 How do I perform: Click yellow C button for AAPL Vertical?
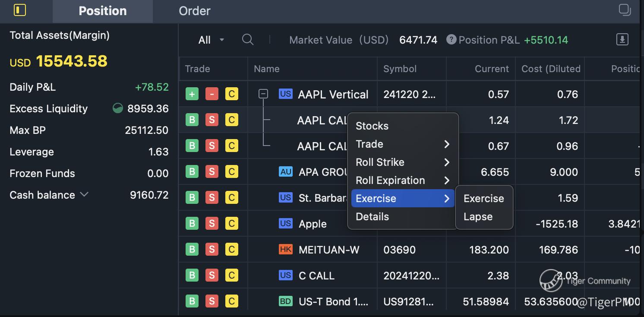click(232, 94)
